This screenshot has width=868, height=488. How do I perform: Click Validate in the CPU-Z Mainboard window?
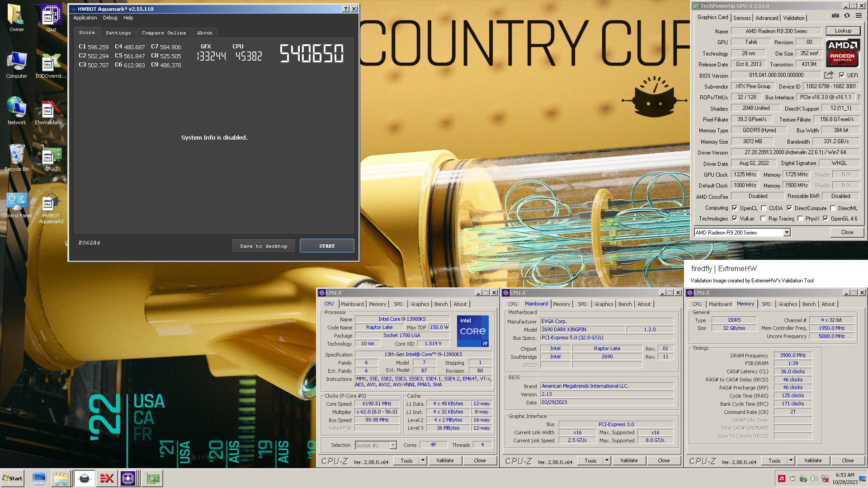point(629,460)
